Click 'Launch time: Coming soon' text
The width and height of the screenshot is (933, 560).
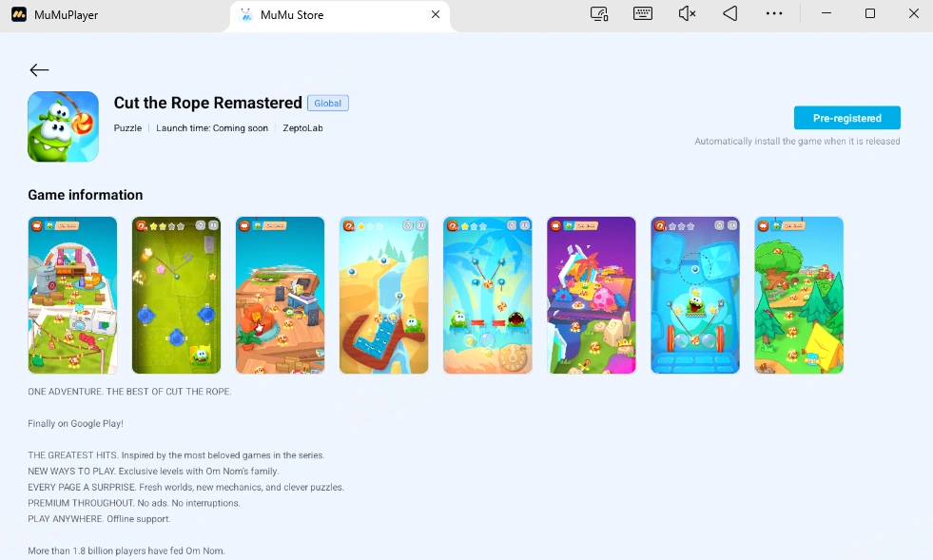click(x=212, y=128)
